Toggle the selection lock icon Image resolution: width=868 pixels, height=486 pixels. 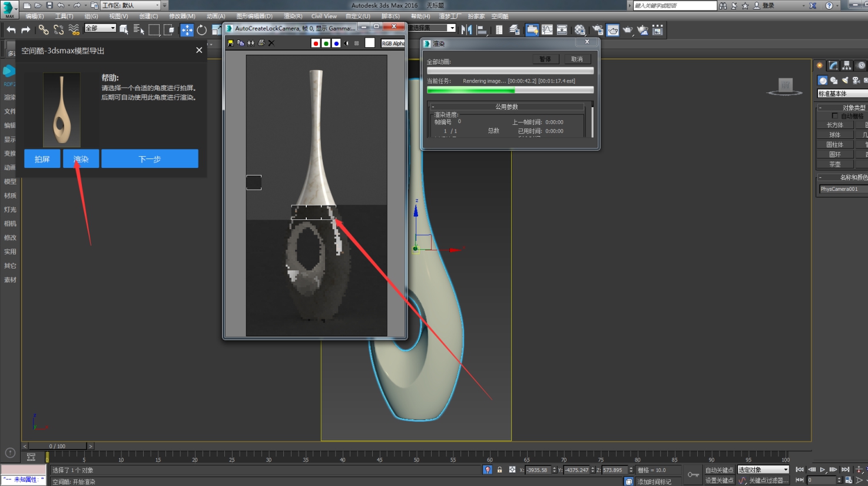click(499, 470)
